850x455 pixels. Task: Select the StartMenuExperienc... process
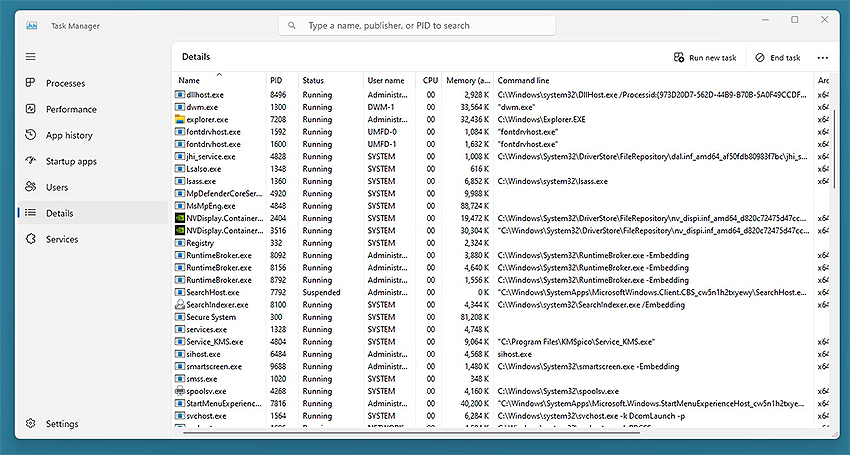501,403
